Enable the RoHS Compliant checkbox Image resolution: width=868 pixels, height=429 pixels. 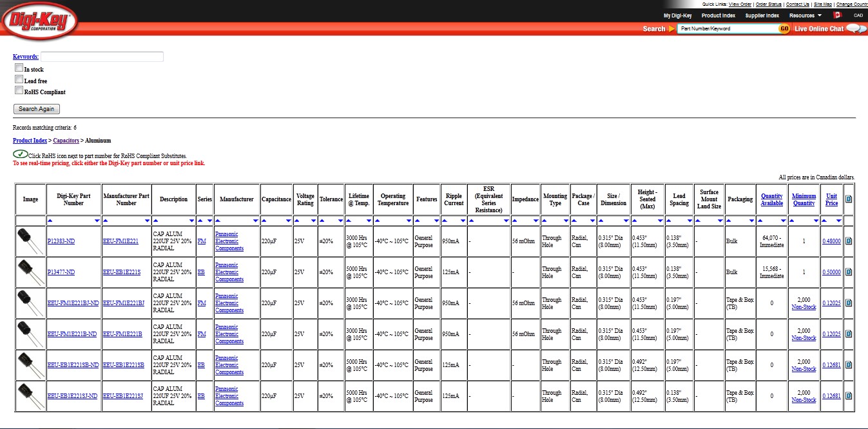click(x=19, y=90)
